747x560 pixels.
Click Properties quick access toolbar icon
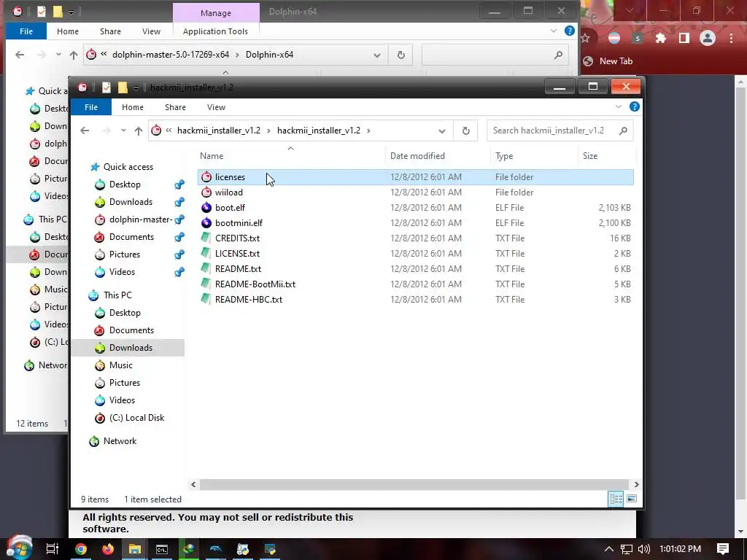(107, 87)
